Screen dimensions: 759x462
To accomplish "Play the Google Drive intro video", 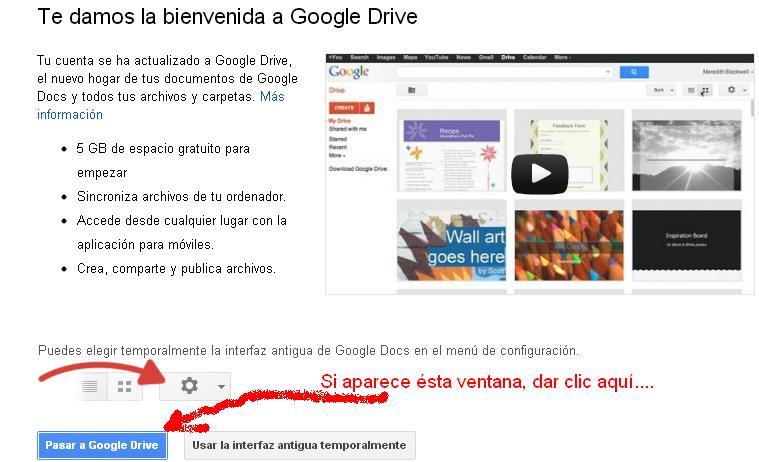I will [x=540, y=174].
